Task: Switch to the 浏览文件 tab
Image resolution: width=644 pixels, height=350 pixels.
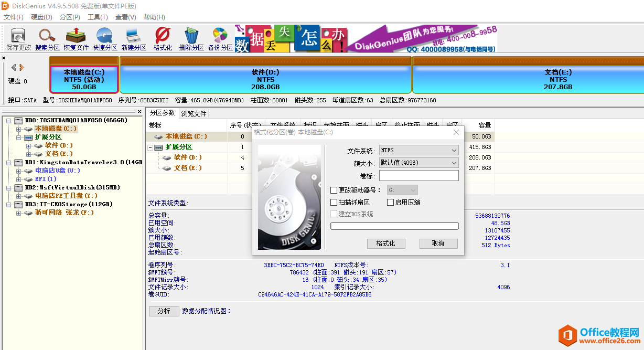Action: click(194, 113)
